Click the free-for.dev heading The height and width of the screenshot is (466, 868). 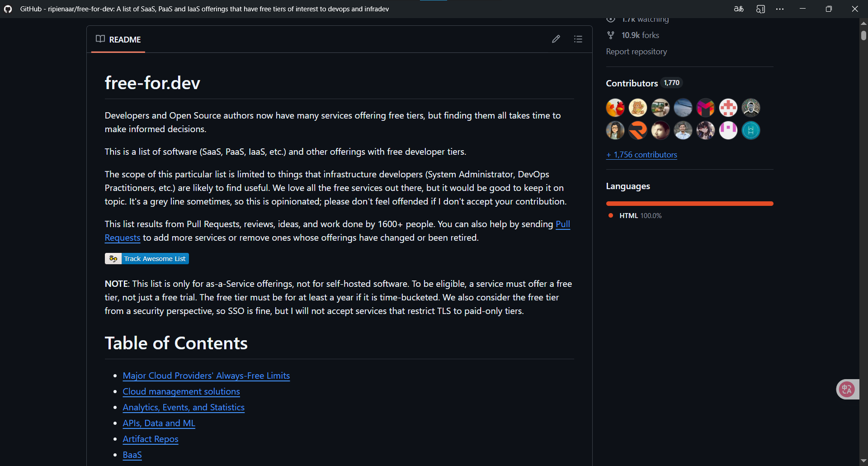(x=152, y=83)
